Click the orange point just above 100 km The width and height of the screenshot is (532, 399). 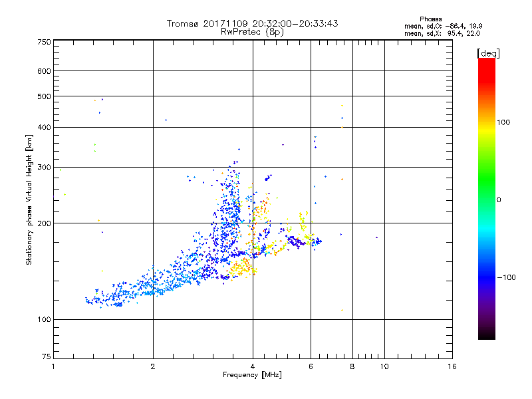click(342, 310)
